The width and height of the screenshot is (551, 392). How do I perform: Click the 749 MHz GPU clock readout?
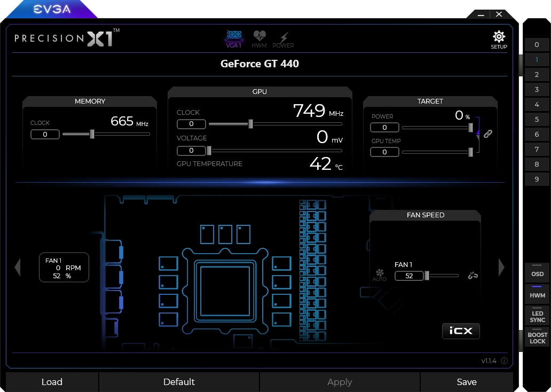pyautogui.click(x=318, y=111)
